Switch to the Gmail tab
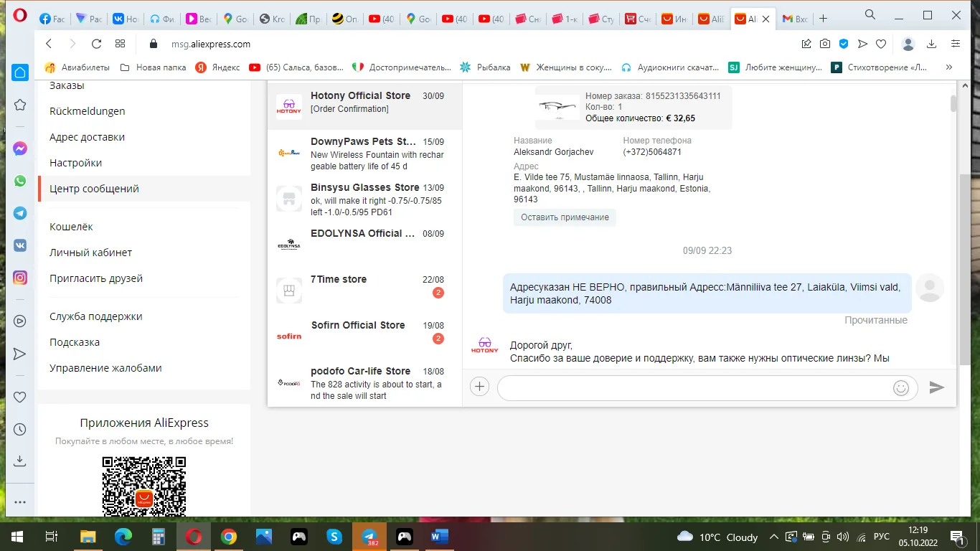 click(794, 19)
